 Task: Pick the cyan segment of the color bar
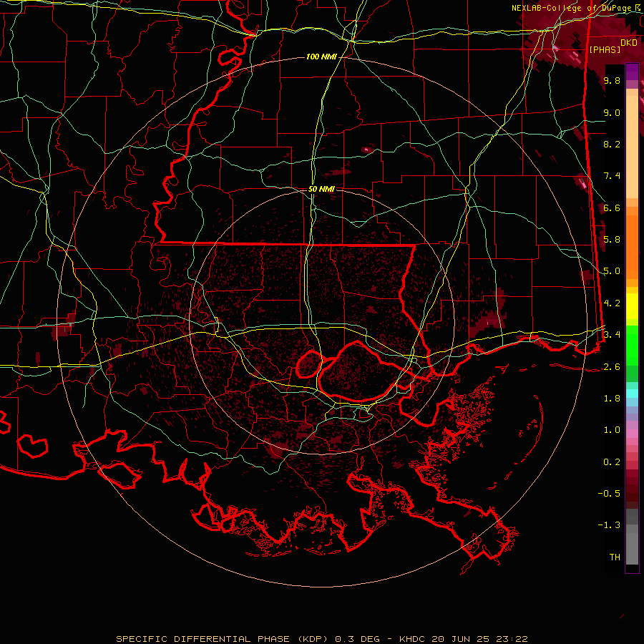click(632, 393)
